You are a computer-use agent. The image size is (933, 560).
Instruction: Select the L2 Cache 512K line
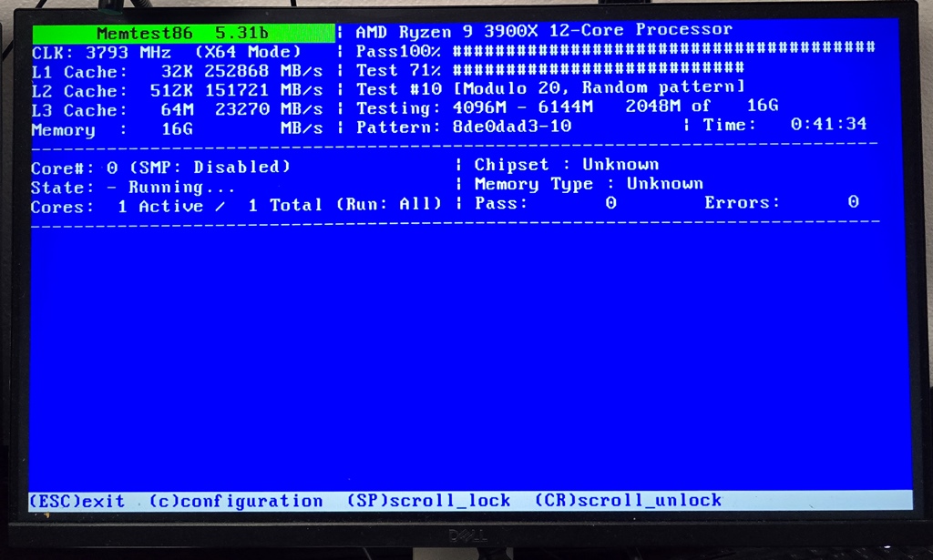[x=177, y=91]
